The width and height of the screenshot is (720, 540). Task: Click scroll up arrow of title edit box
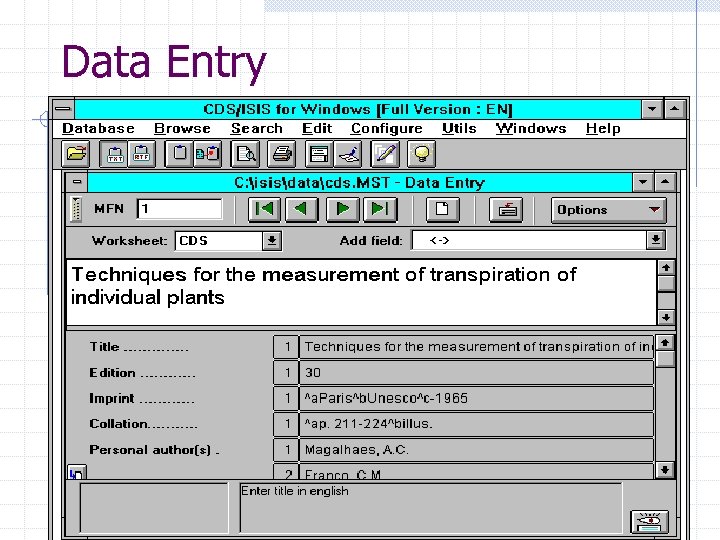[666, 268]
